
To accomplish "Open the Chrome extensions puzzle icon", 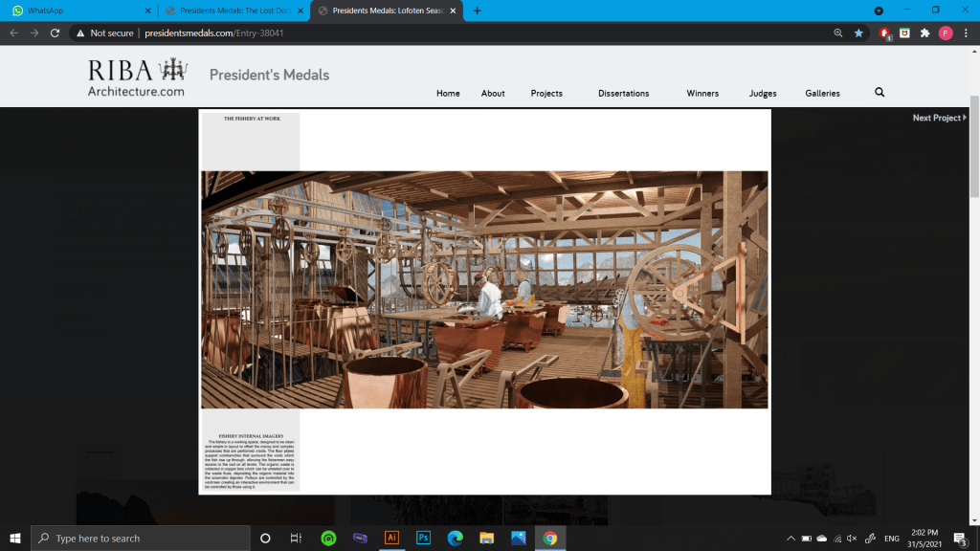I will (x=924, y=33).
